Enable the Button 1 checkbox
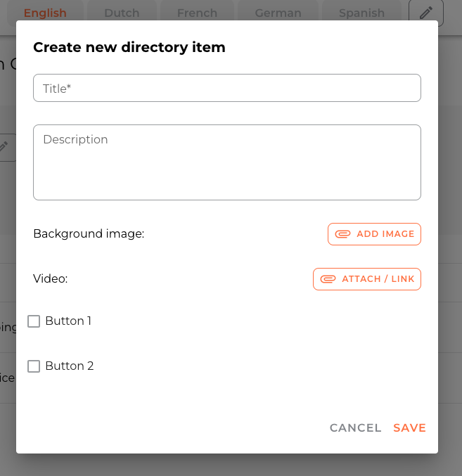Viewport: 462px width, 476px height. (34, 321)
